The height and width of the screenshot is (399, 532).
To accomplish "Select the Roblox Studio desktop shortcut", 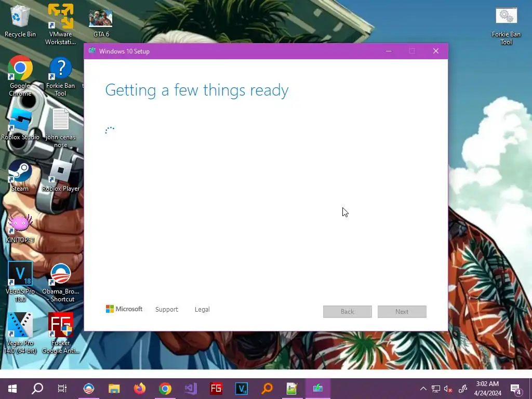I will (20, 124).
